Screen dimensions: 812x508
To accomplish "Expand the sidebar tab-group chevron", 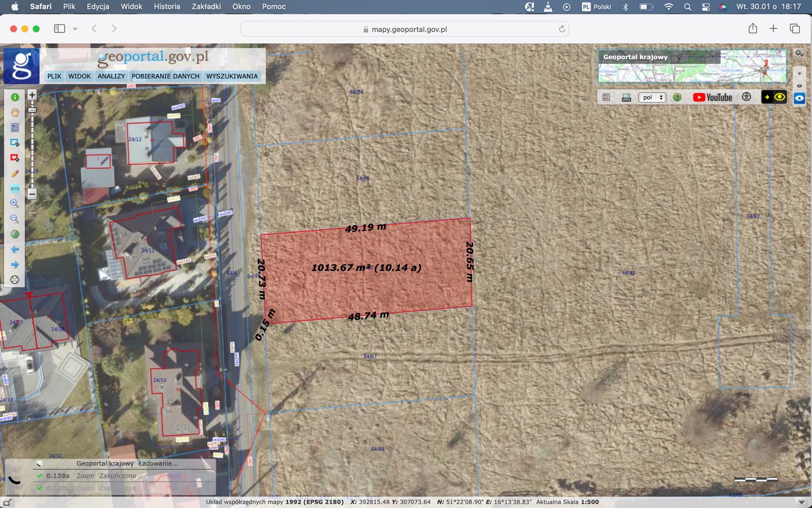I will click(75, 29).
